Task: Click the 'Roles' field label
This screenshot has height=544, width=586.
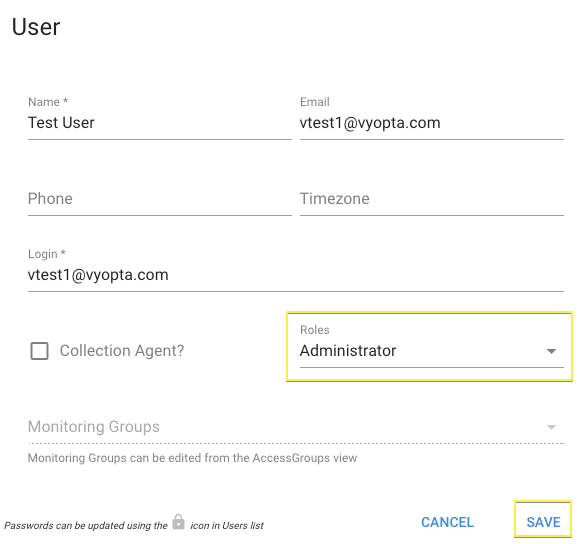Action: coord(315,330)
